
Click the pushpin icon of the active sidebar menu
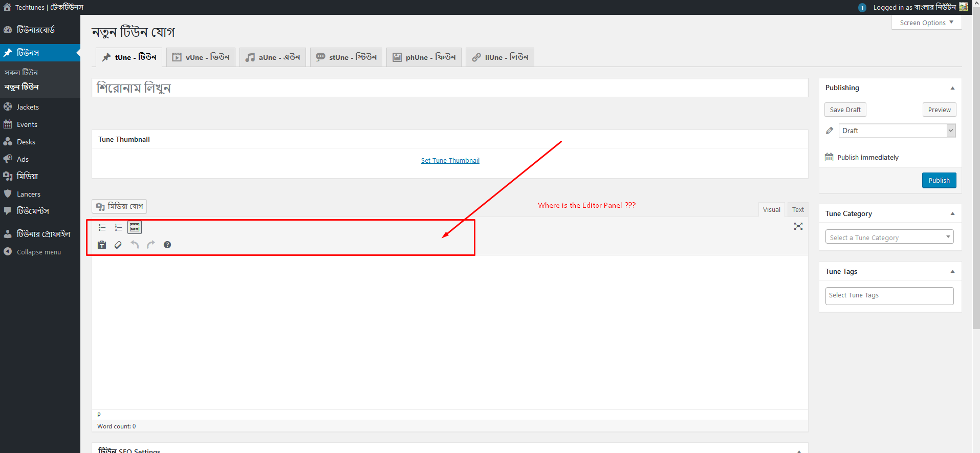point(8,53)
